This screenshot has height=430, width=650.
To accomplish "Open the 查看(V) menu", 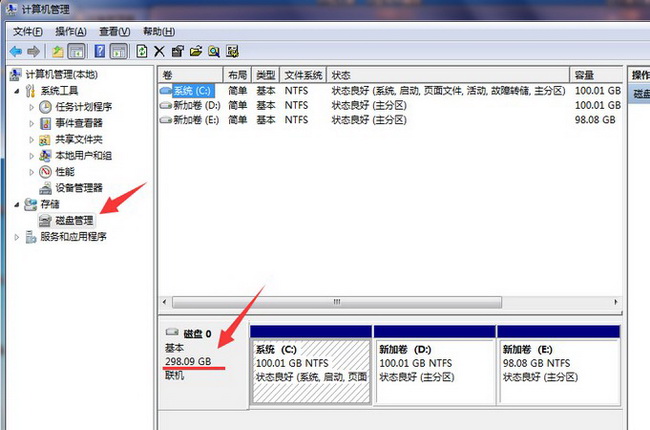I will (x=114, y=32).
